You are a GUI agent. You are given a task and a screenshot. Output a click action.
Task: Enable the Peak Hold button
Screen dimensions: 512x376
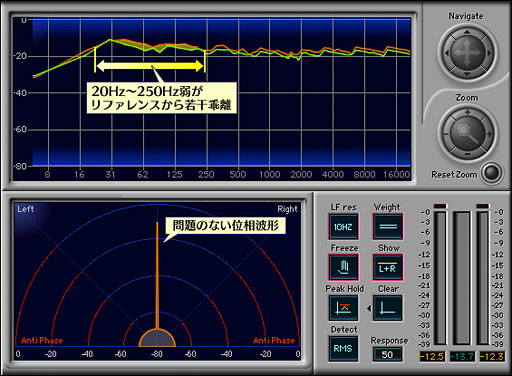343,308
